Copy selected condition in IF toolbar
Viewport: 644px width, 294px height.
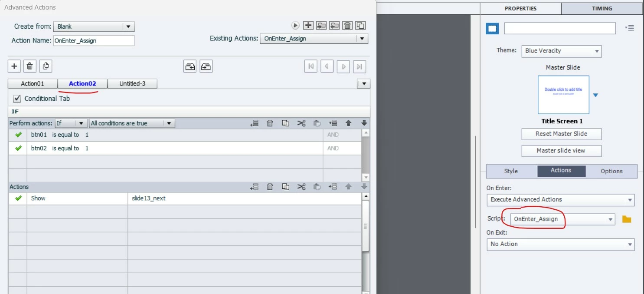click(x=285, y=123)
